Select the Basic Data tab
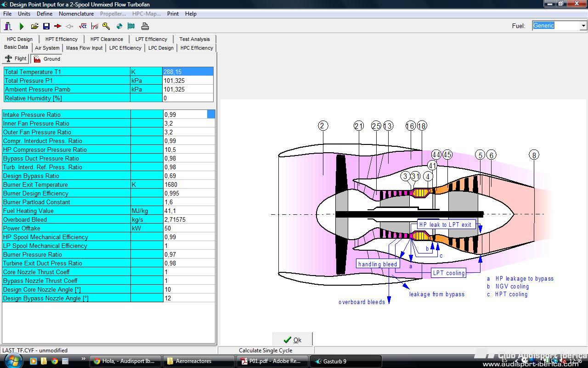 point(16,47)
